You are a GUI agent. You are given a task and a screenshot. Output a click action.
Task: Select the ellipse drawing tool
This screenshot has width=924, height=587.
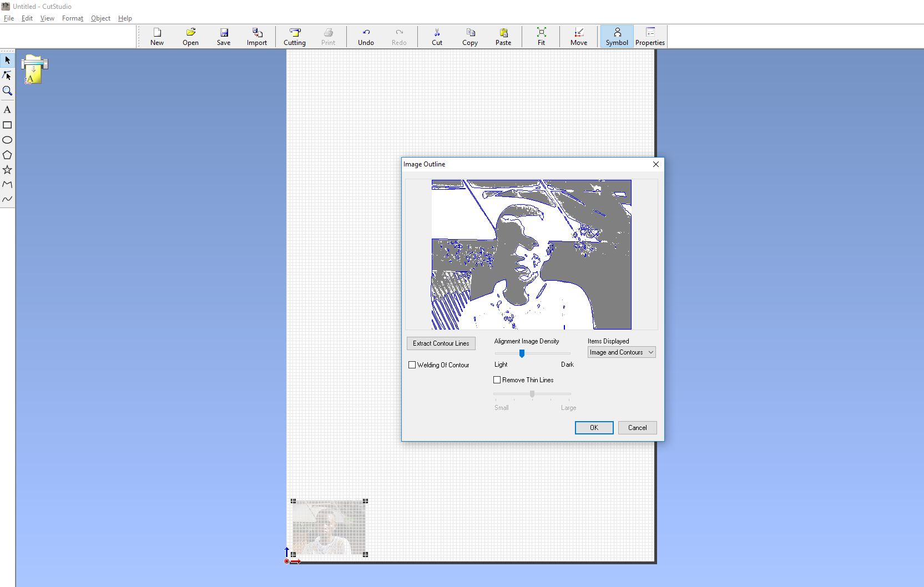pos(7,140)
